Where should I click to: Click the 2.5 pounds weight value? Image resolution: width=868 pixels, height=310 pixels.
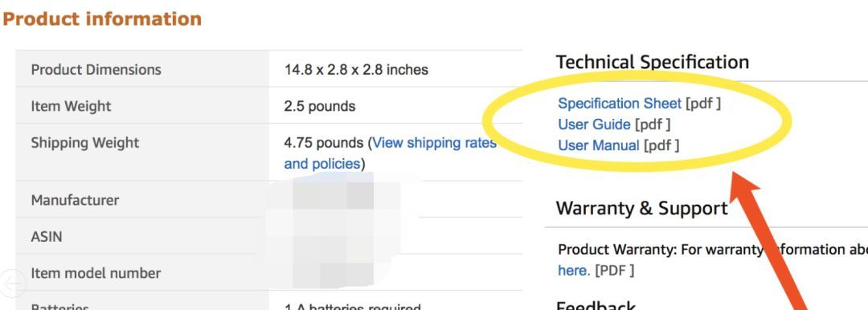pyautogui.click(x=319, y=106)
